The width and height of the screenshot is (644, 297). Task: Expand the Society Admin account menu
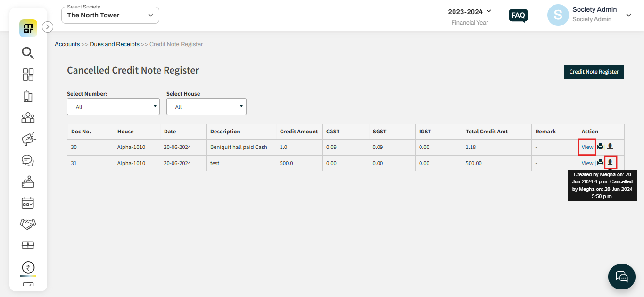(x=628, y=15)
